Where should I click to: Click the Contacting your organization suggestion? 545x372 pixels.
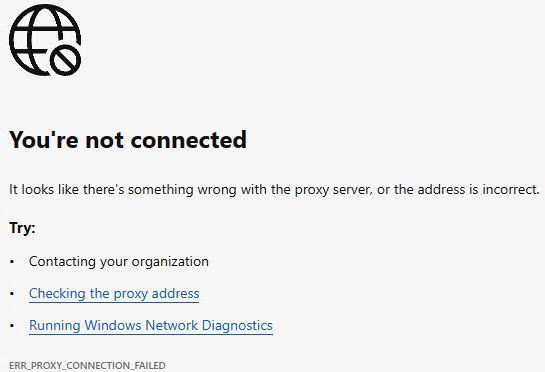point(119,261)
